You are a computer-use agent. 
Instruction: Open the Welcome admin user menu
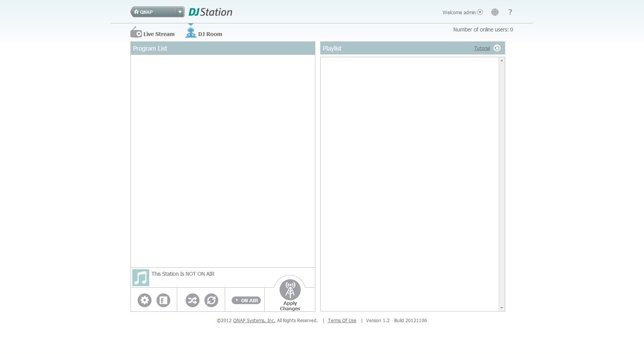click(x=462, y=12)
